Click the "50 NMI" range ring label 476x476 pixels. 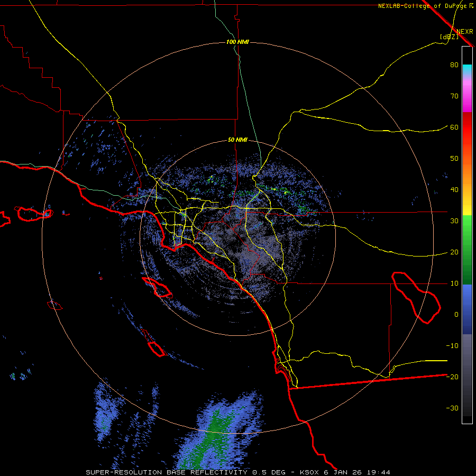click(237, 140)
